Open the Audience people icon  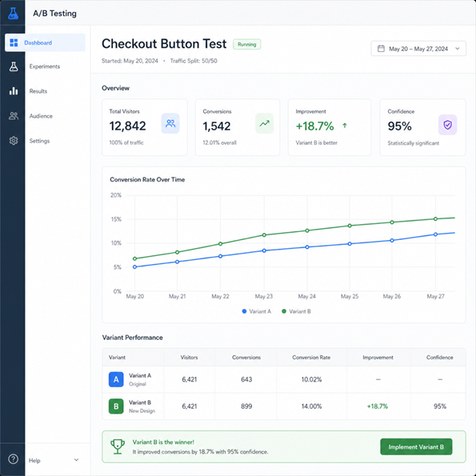coord(14,116)
